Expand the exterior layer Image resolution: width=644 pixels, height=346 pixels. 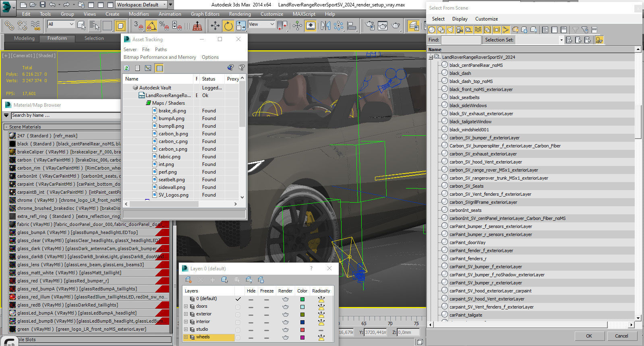(x=186, y=314)
